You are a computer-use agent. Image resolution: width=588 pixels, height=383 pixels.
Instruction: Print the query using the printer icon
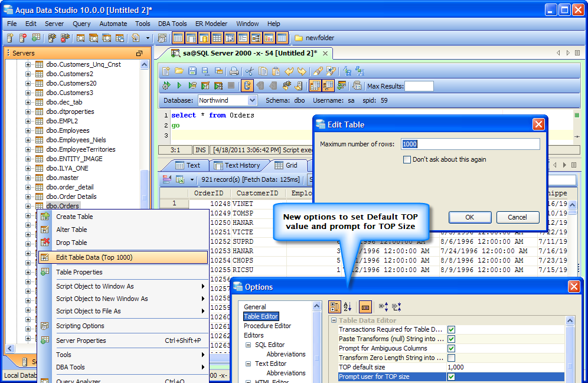[x=234, y=71]
